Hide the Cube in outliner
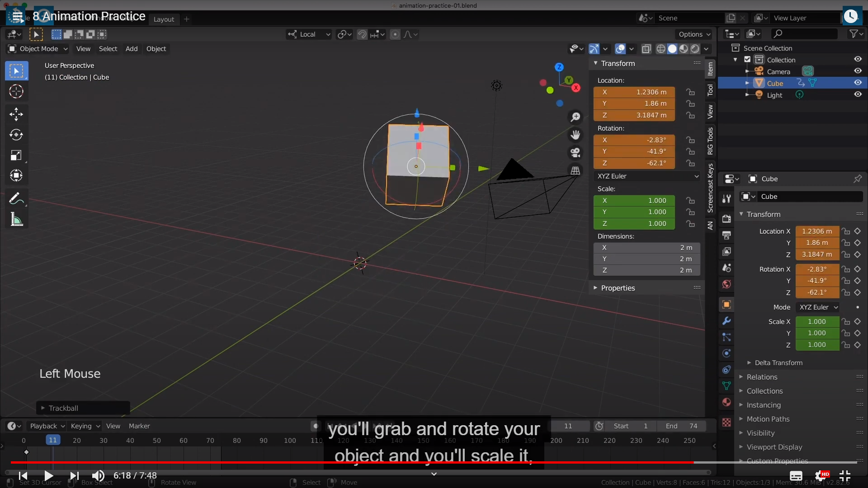The height and width of the screenshot is (488, 868). click(x=858, y=83)
